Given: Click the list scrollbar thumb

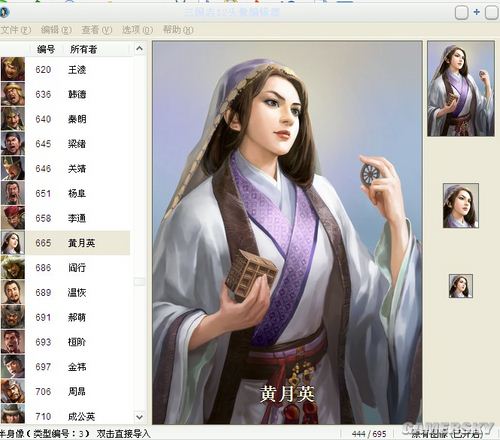Looking at the screenshot, I should tap(140, 282).
